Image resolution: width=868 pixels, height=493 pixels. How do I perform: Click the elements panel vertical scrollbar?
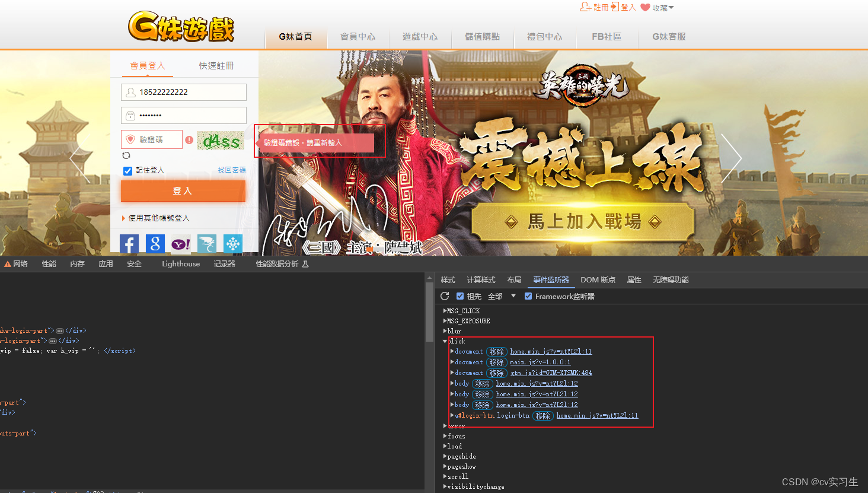point(429,311)
